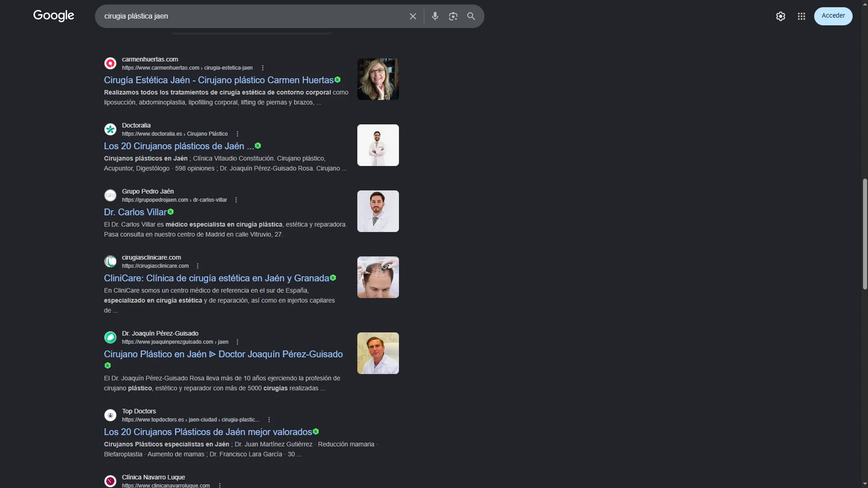Click the Doctoralia site favicon

110,129
